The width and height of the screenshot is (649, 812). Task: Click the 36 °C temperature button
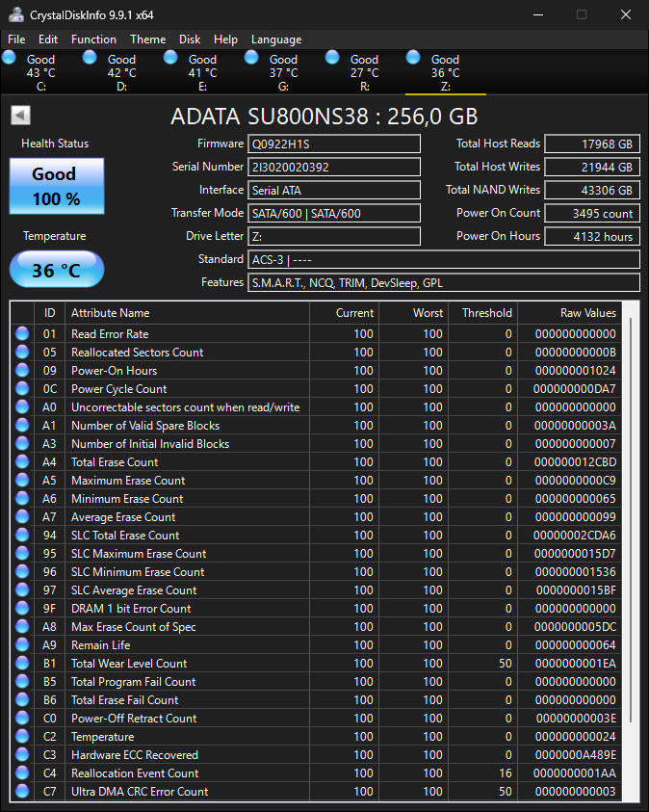[57, 270]
